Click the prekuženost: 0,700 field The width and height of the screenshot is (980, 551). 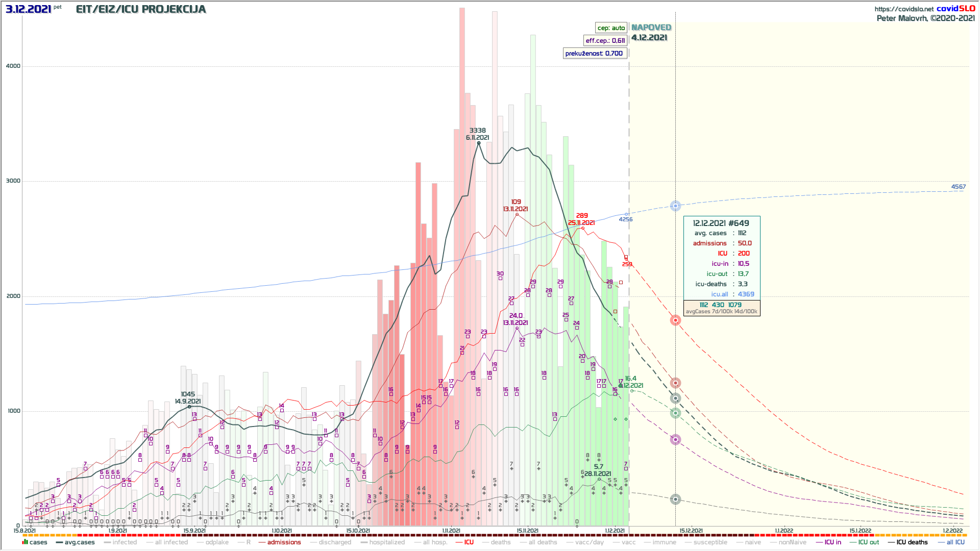(x=594, y=54)
